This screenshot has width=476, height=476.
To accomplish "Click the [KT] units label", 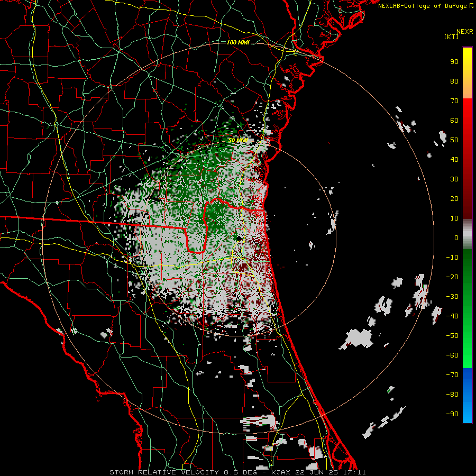I will click(452, 36).
